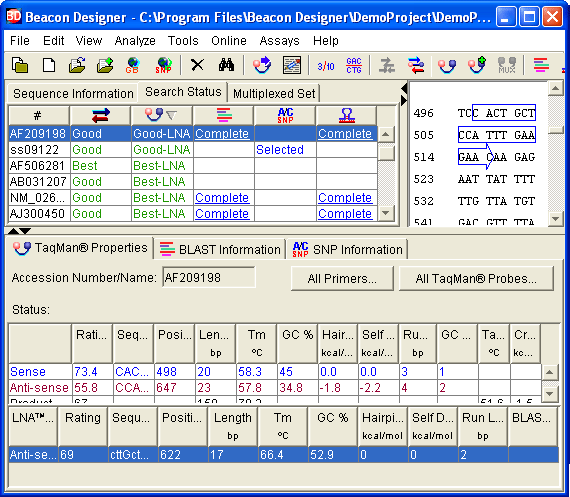Screen dimensions: 570x497
Task: Open the View menu
Action: [x=89, y=41]
